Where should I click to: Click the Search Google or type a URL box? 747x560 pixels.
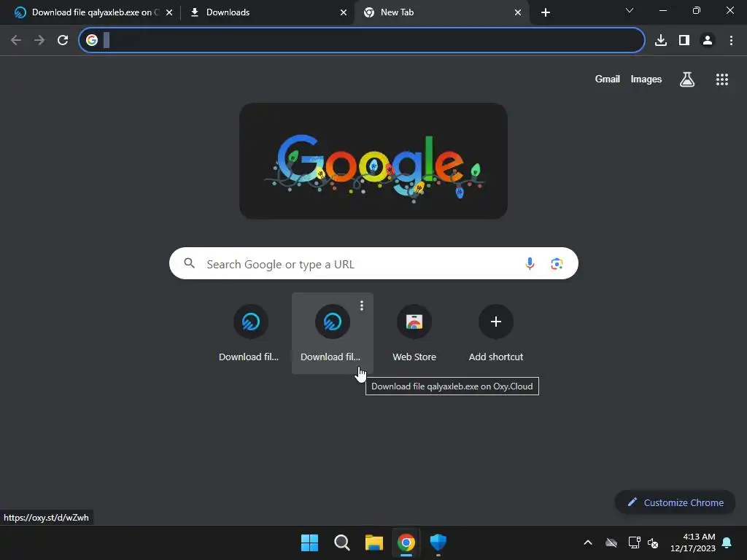click(373, 263)
